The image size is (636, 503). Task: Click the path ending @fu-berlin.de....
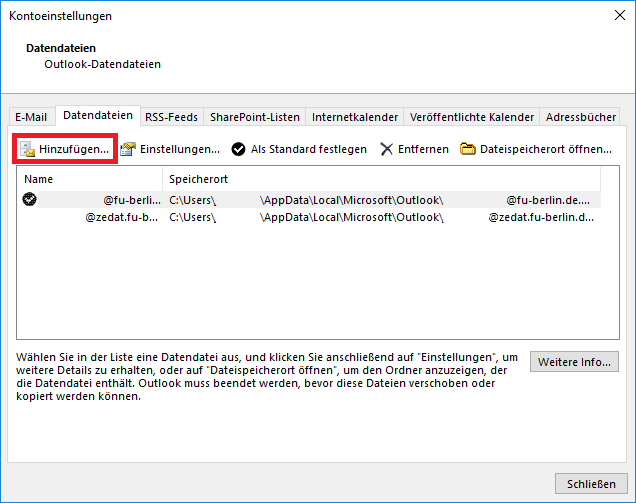(x=380, y=200)
